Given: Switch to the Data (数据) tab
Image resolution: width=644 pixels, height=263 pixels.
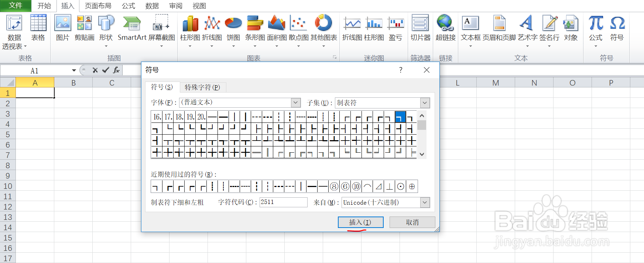Looking at the screenshot, I should coord(152,6).
